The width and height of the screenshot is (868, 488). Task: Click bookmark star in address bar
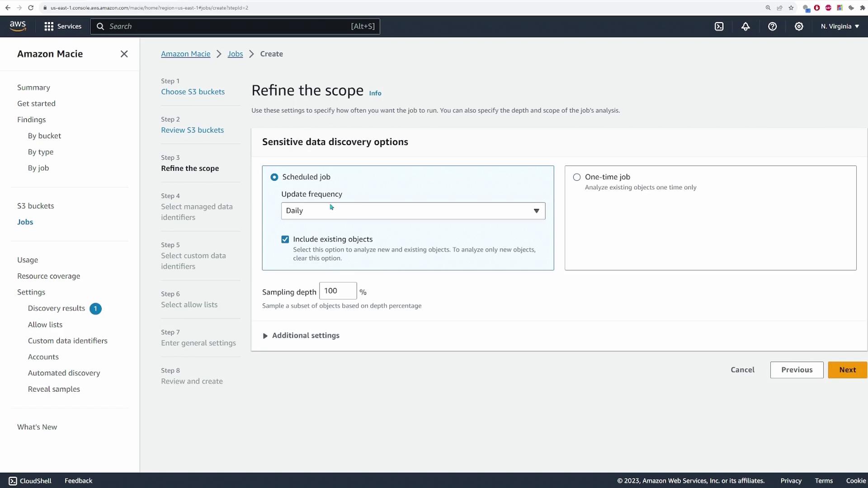tap(791, 8)
